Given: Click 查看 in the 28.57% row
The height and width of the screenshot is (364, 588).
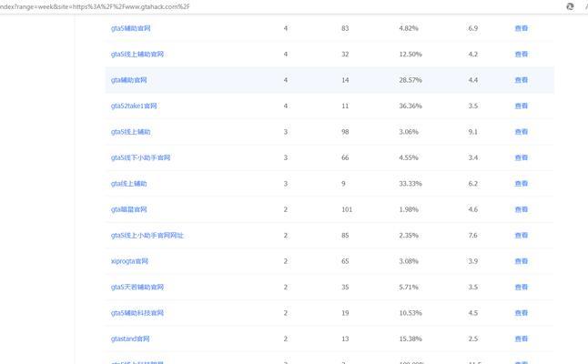Looking at the screenshot, I should 522,80.
